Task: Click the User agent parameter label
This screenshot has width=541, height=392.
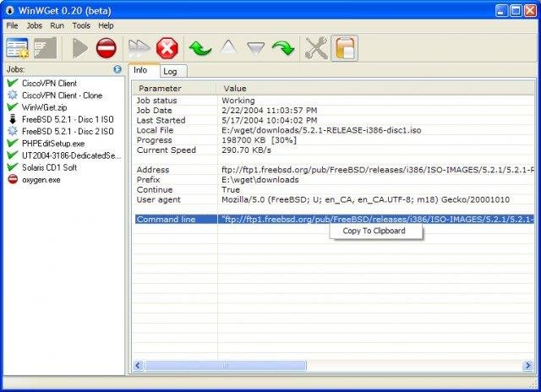Action: click(158, 200)
